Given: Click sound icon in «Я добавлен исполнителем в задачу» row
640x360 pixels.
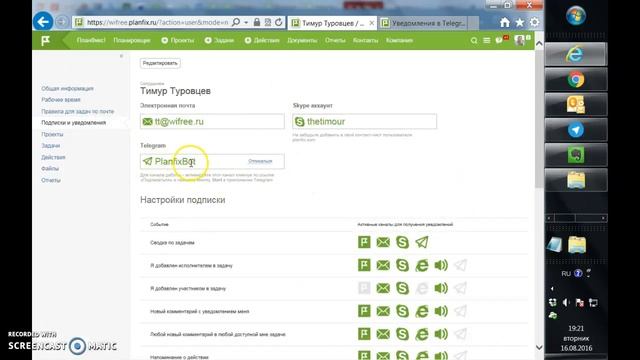Looking at the screenshot, I should 441,265.
